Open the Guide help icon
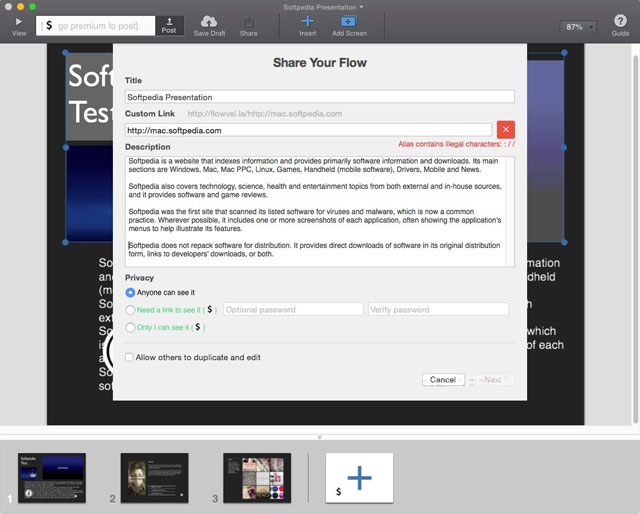The height and width of the screenshot is (514, 640). pos(620,21)
